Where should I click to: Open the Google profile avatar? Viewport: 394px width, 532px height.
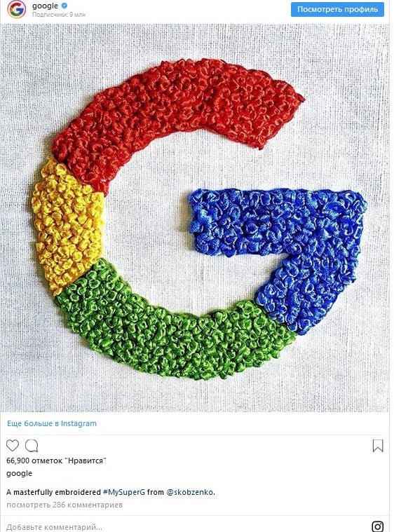(16, 9)
